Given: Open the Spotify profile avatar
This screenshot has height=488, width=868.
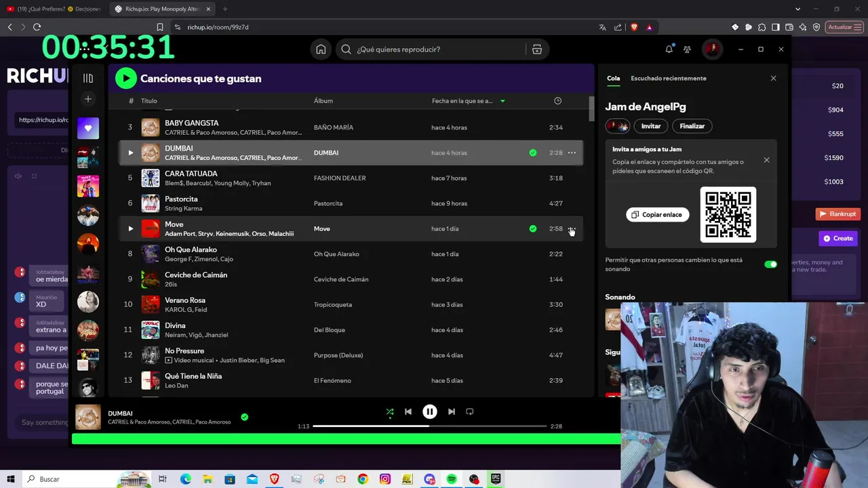Looking at the screenshot, I should coord(712,49).
